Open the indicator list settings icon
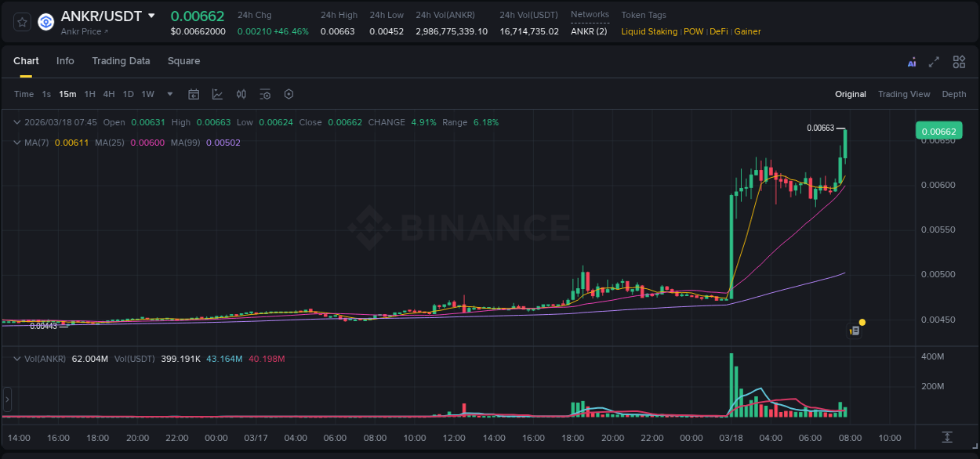 (265, 94)
